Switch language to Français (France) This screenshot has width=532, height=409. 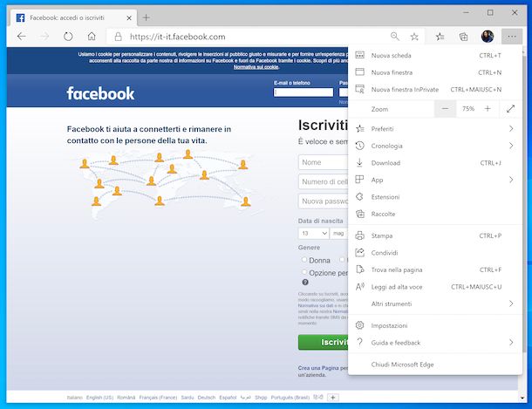coord(158,398)
